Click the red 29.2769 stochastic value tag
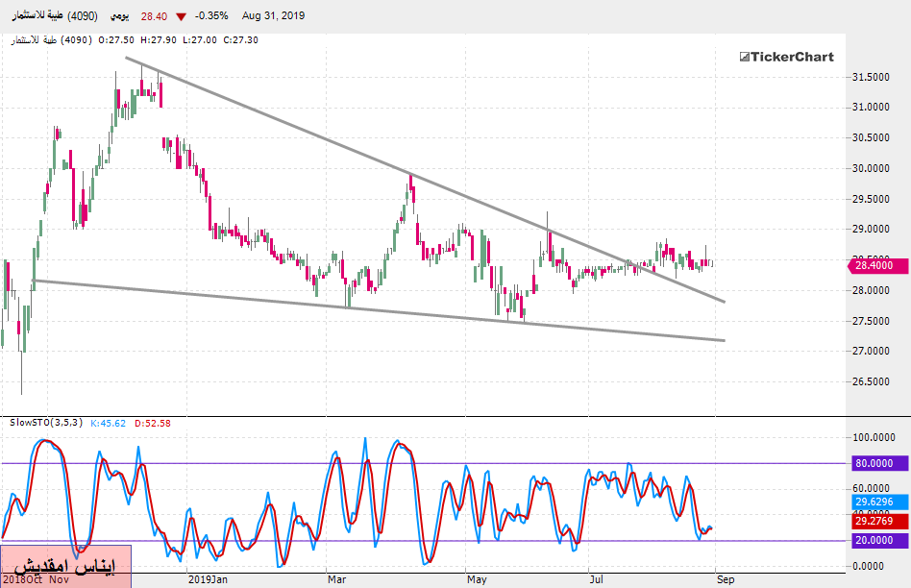Screen dimensions: 911x588 874,521
